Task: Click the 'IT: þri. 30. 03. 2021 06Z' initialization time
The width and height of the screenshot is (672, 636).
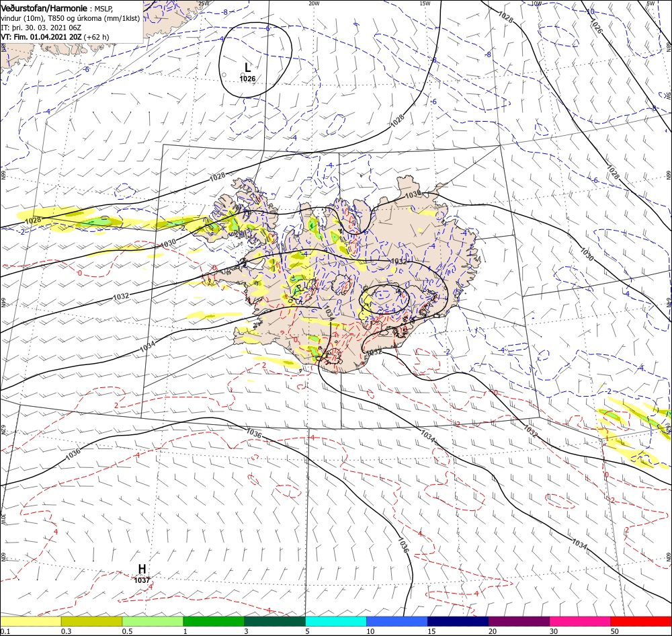Action: click(x=41, y=28)
